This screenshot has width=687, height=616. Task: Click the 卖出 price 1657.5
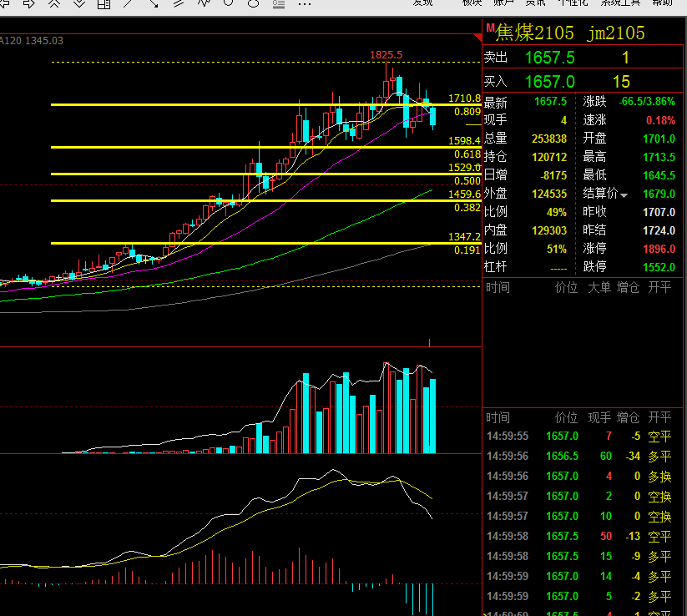click(549, 58)
